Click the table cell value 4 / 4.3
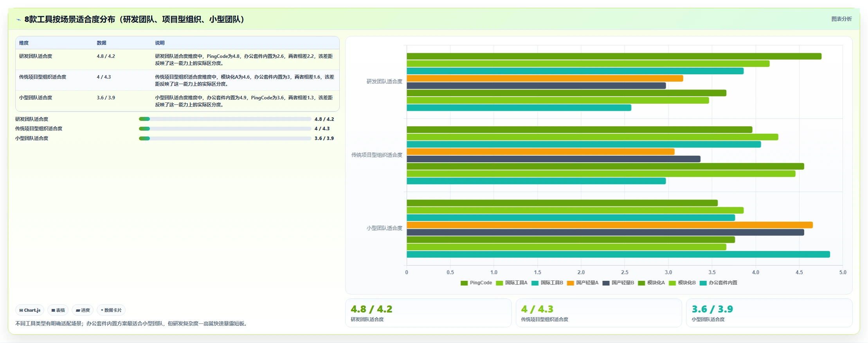The image size is (868, 343). point(104,77)
